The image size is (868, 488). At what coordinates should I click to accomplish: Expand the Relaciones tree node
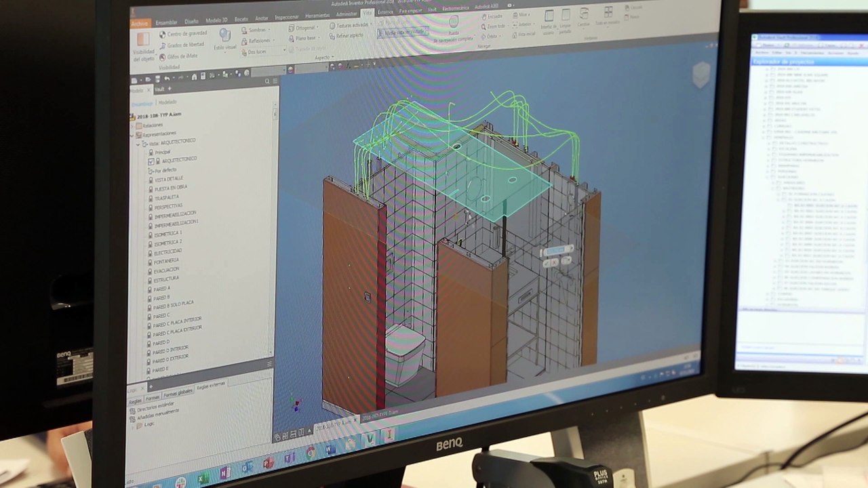(133, 127)
